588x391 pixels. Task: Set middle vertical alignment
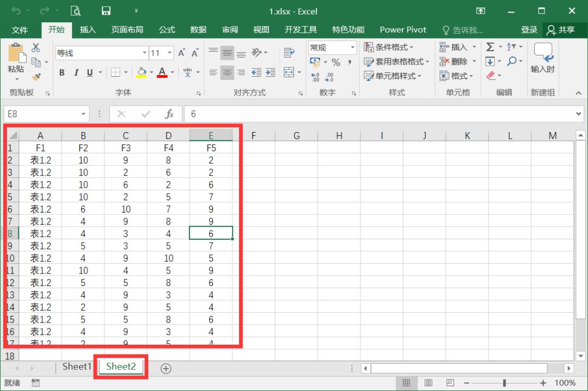tap(227, 53)
